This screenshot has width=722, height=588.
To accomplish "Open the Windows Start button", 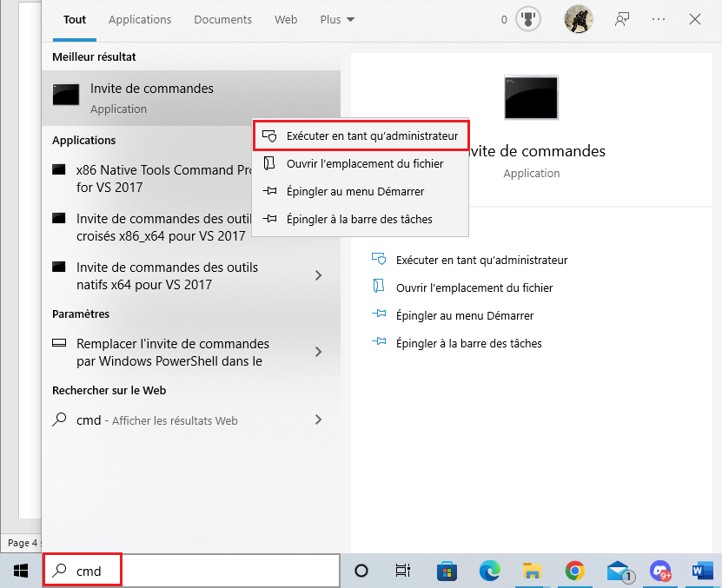I will (x=21, y=571).
